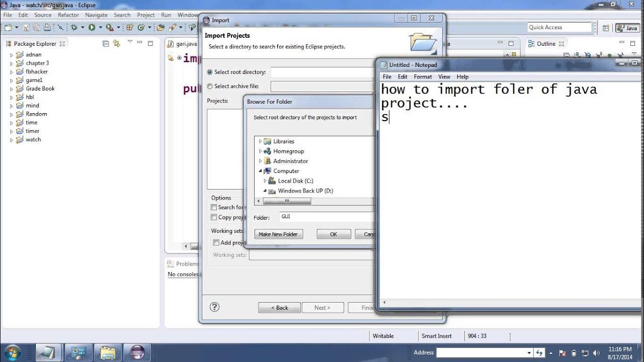Click the New Java Class icon
Image resolution: width=644 pixels, height=362 pixels.
(x=141, y=28)
